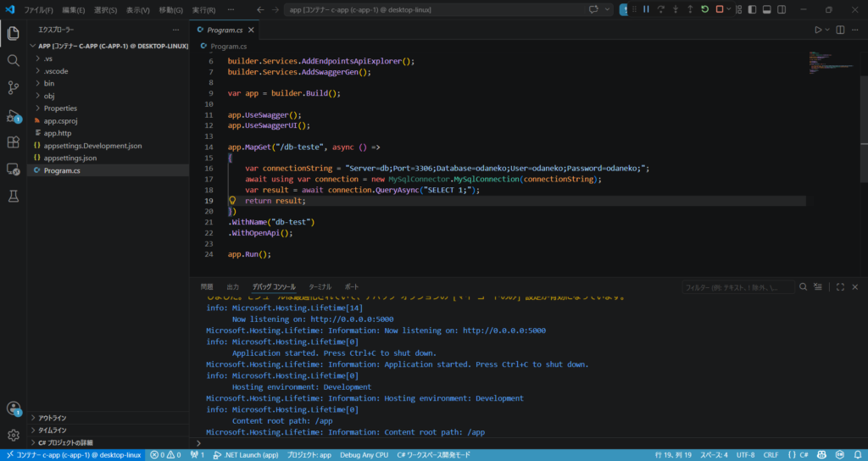Toggle the secondary side bar layout

click(x=781, y=9)
